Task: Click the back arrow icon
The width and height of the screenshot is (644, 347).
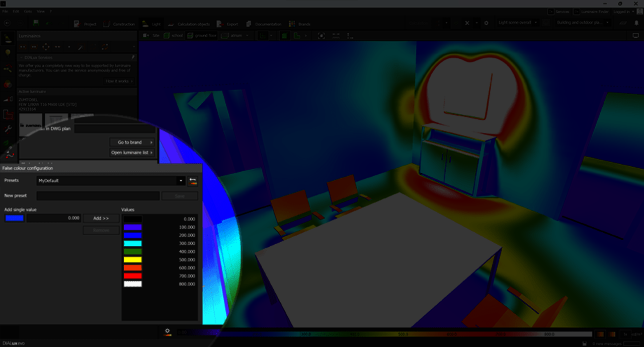Action: (x=8, y=23)
